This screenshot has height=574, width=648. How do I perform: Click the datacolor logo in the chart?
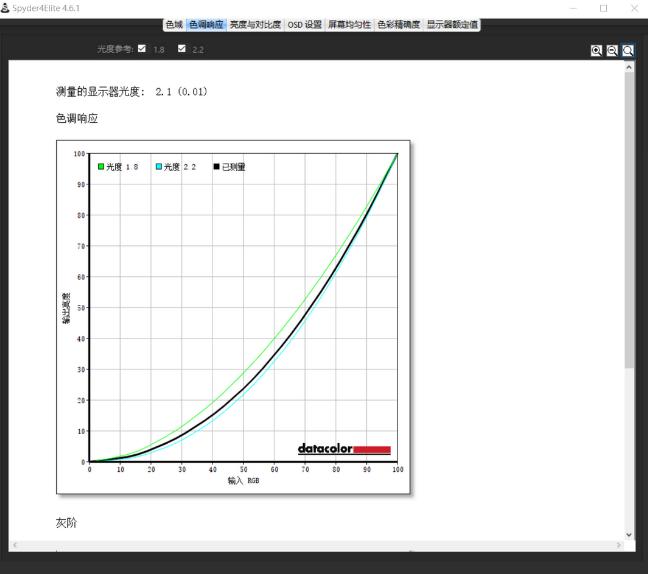point(344,449)
